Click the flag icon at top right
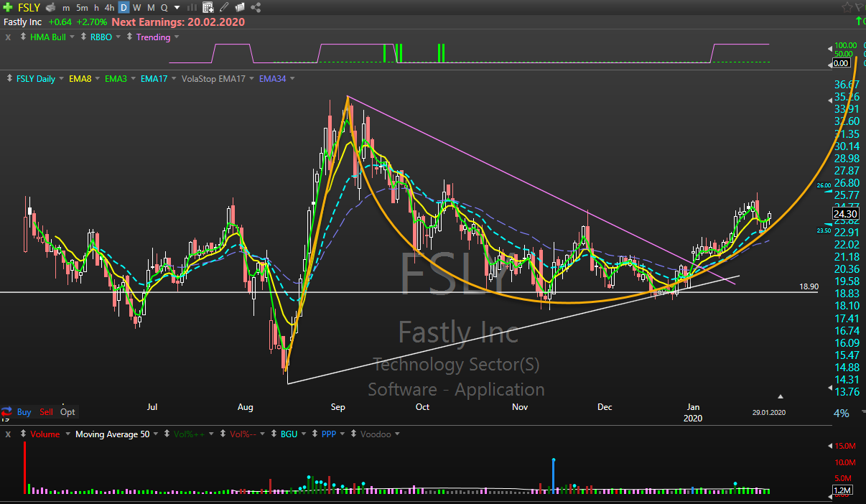The height and width of the screenshot is (504, 866). (x=860, y=7)
